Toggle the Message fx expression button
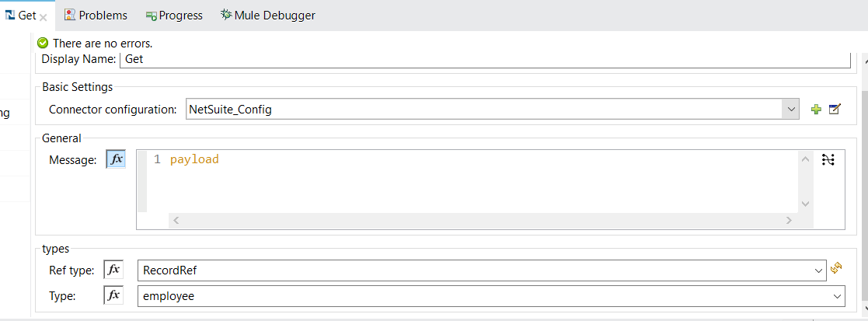Viewport: 868px width, 321px height. [117, 159]
